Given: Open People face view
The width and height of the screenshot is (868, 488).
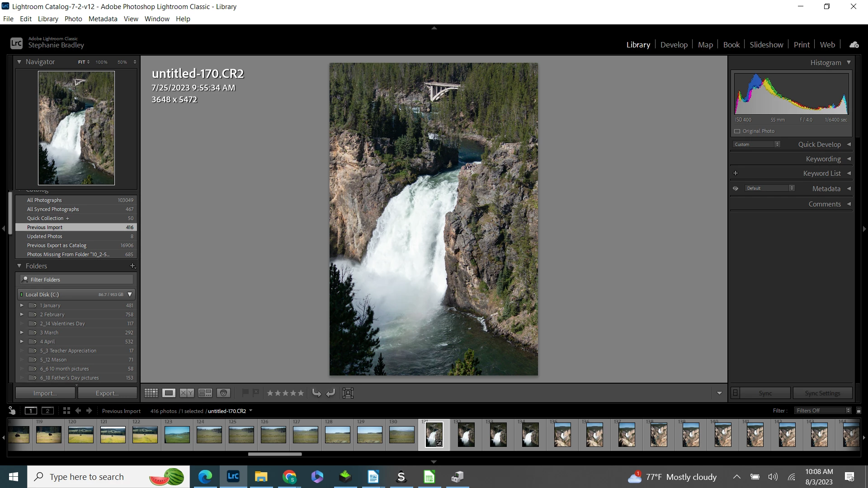Looking at the screenshot, I should (223, 393).
